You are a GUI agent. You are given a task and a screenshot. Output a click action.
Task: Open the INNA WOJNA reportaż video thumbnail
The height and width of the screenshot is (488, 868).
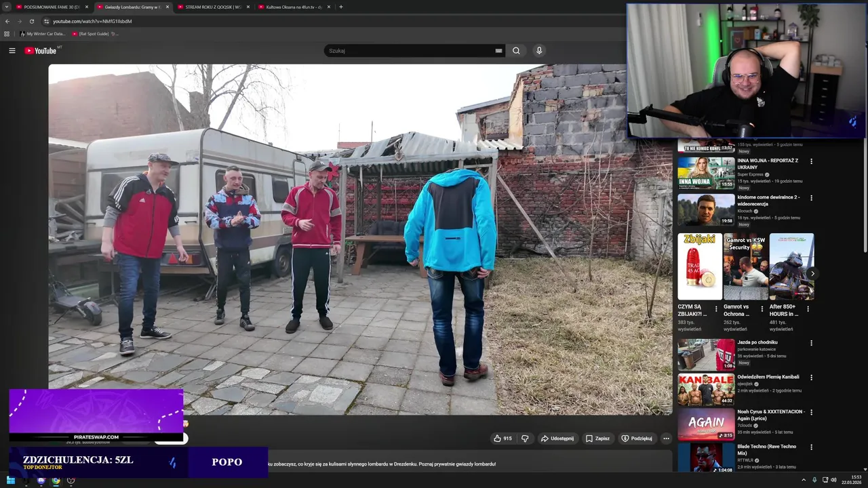[x=706, y=173]
